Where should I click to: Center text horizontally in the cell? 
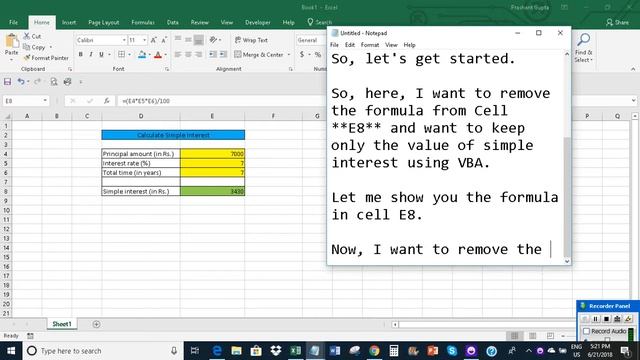pyautogui.click(x=188, y=54)
